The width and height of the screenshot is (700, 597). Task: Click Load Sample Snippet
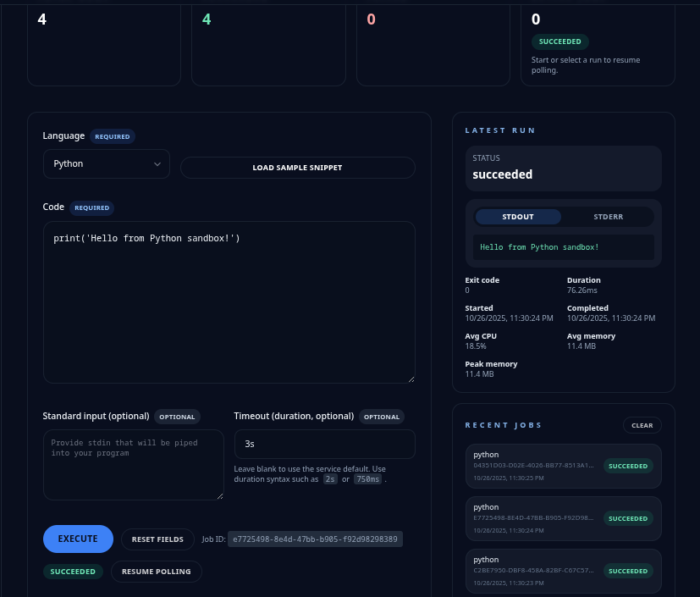(x=297, y=168)
